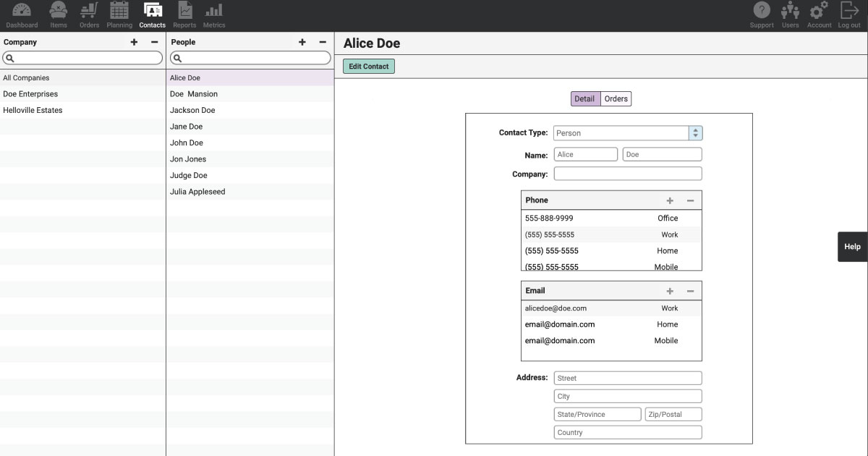Remove phone number with minus icon
This screenshot has width=868, height=456.
(x=690, y=200)
